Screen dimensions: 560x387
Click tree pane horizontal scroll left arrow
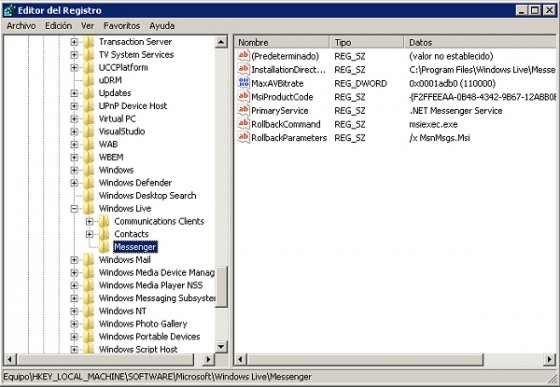click(x=10, y=359)
